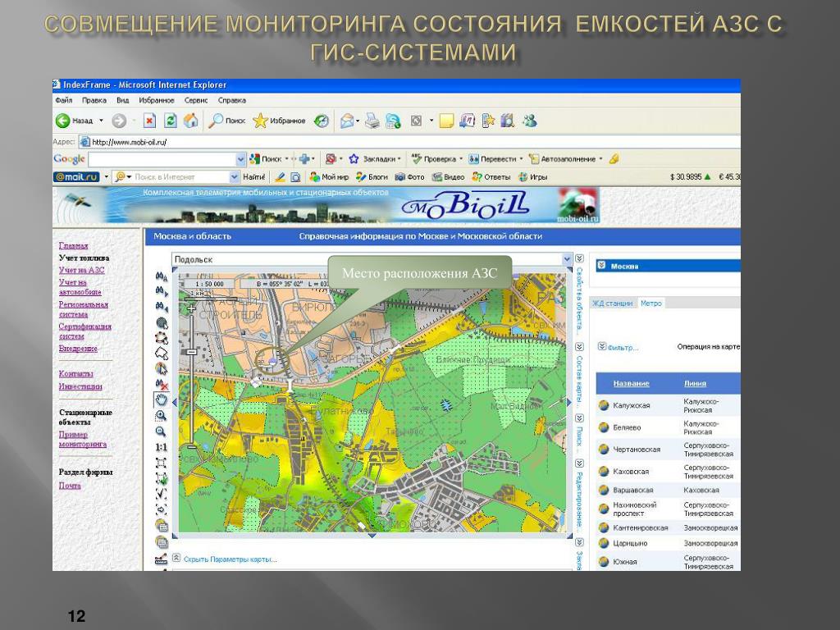Switch to the Метро tab
840x630 pixels.
click(651, 304)
